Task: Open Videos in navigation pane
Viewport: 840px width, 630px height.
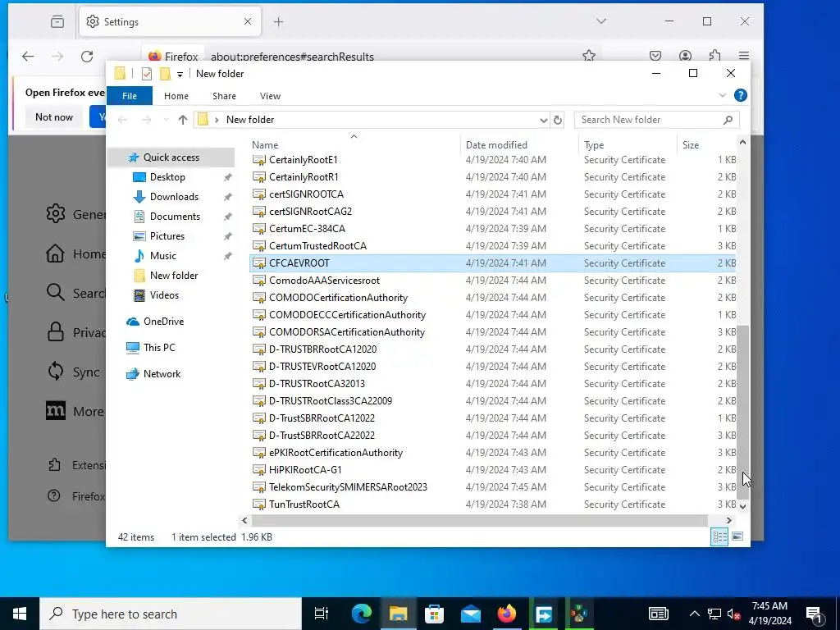Action: 164,295
